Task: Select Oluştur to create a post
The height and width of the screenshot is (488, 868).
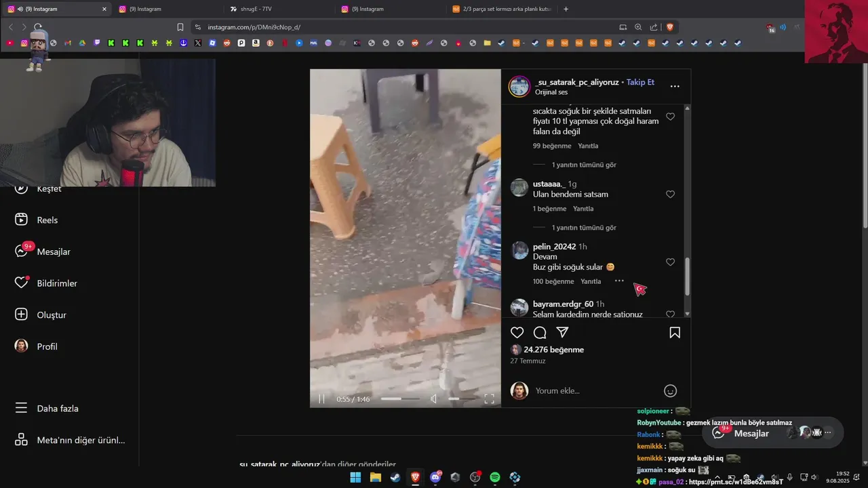Action: point(41,315)
